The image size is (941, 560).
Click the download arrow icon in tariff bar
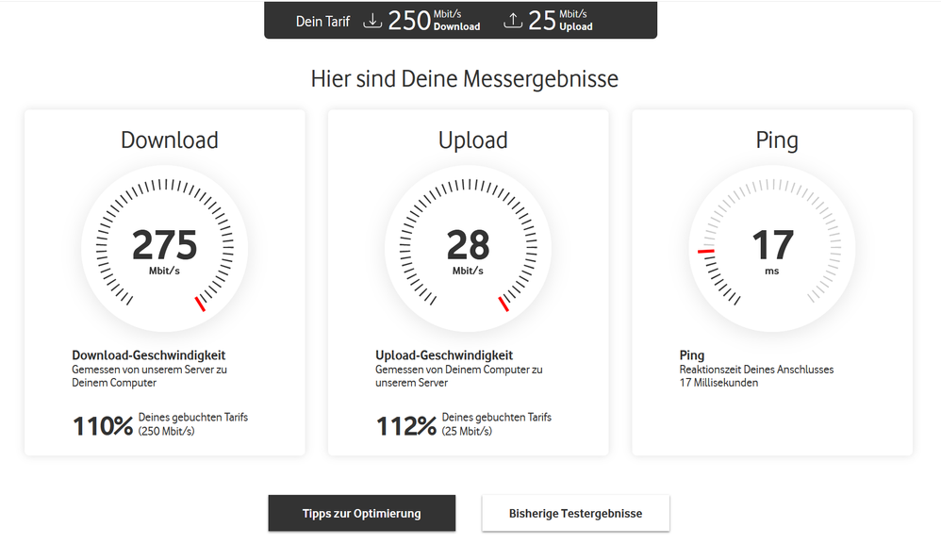click(x=372, y=21)
